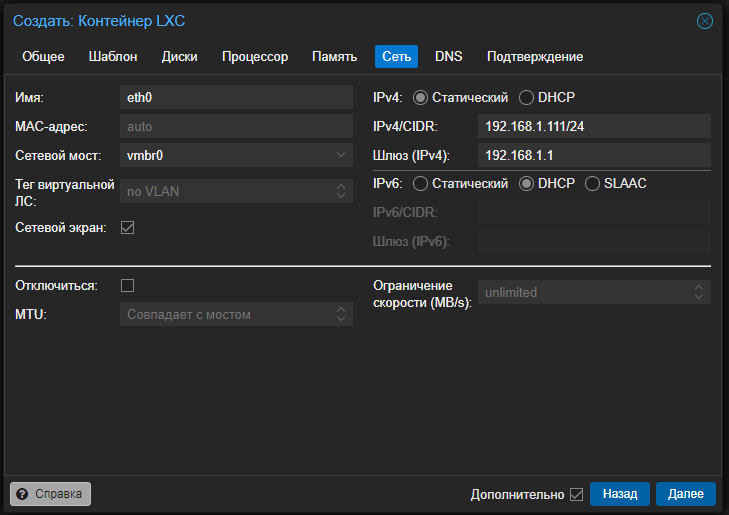The image size is (729, 515).
Task: Open the Процессор tab
Action: coord(255,57)
